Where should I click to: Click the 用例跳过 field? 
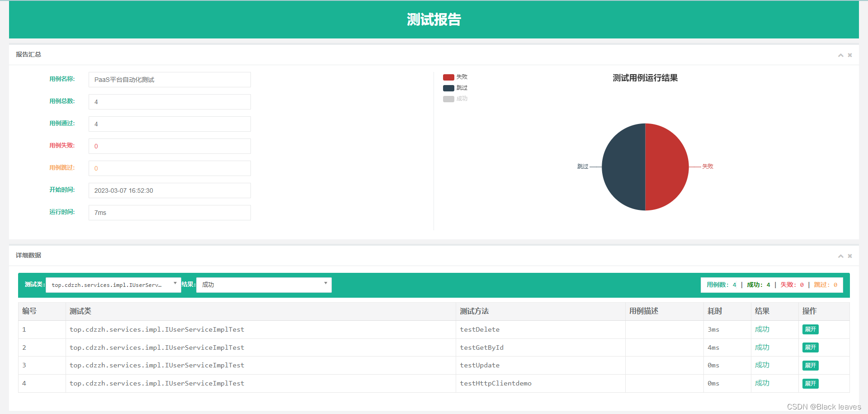point(170,168)
